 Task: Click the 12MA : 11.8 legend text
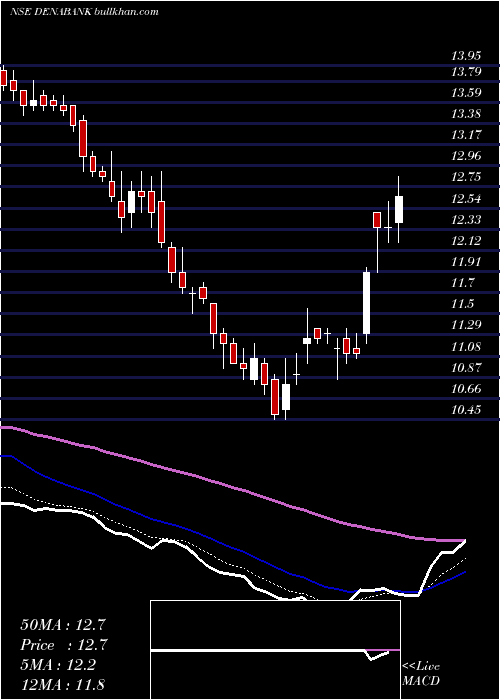click(64, 685)
